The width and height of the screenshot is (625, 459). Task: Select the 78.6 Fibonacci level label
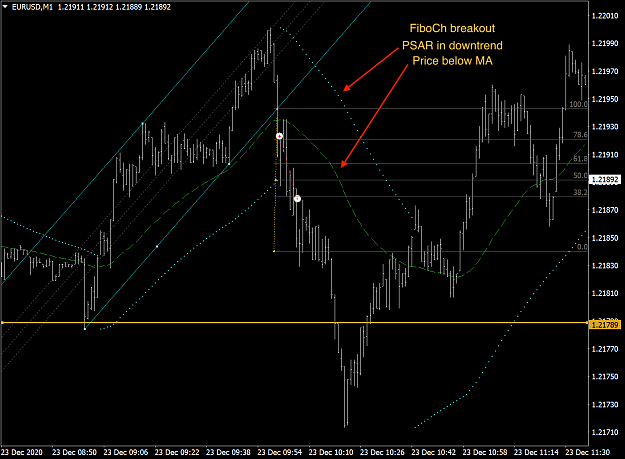pos(580,135)
